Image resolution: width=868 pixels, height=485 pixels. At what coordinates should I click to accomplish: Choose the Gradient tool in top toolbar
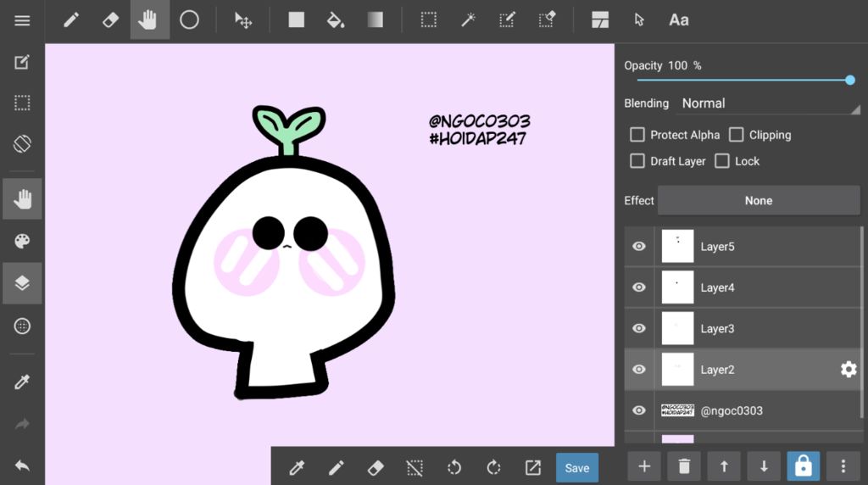[x=376, y=20]
